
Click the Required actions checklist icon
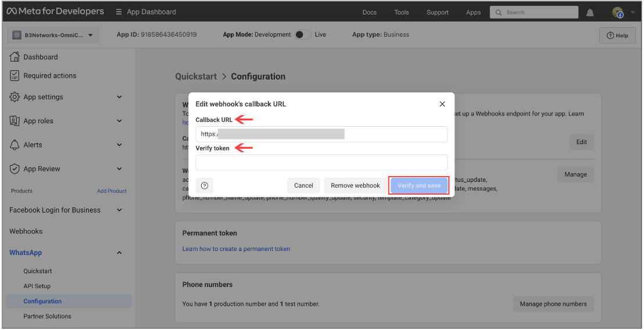point(15,76)
